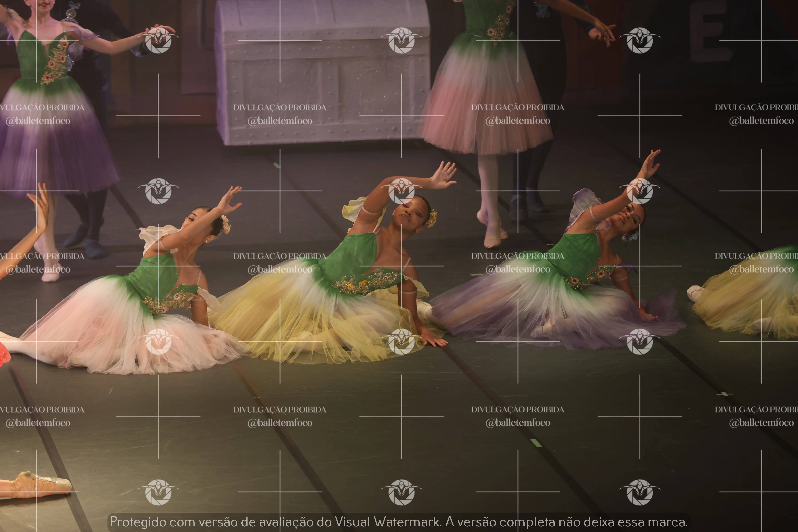Image resolution: width=798 pixels, height=532 pixels.
Task: Click the camera logo over the center dancer's forehead
Action: 401,191
